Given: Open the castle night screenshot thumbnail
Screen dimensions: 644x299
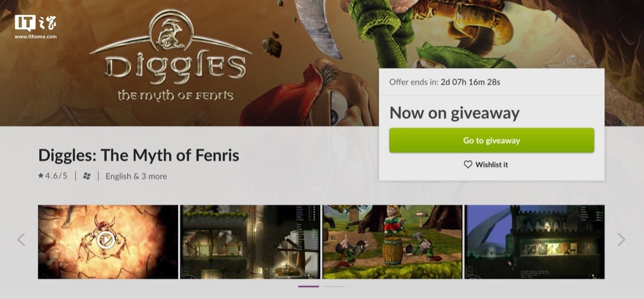Looking at the screenshot, I should tap(534, 242).
